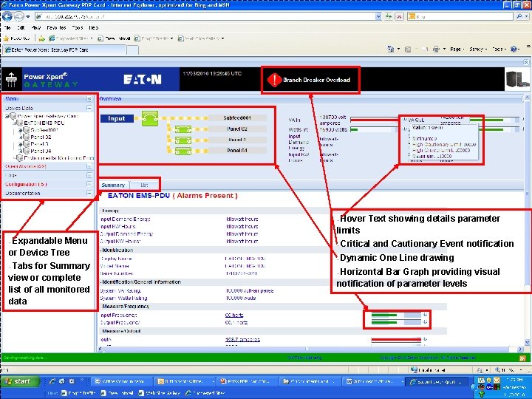Click the Panel 02 breaker icon
This screenshot has width=532, height=399.
[183, 129]
